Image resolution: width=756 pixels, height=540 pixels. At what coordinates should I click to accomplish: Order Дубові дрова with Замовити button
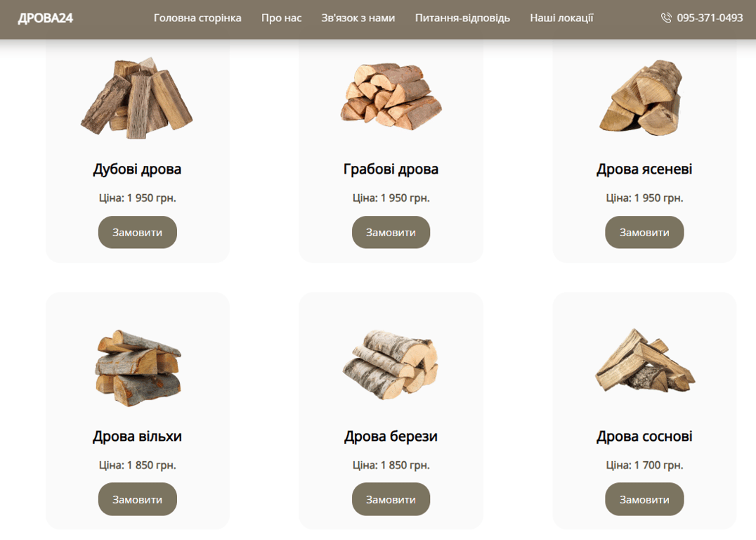click(138, 232)
